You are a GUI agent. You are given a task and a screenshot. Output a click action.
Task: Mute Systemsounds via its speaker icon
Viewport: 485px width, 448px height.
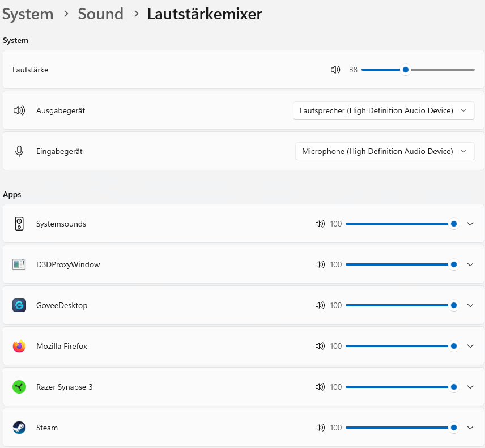point(320,224)
